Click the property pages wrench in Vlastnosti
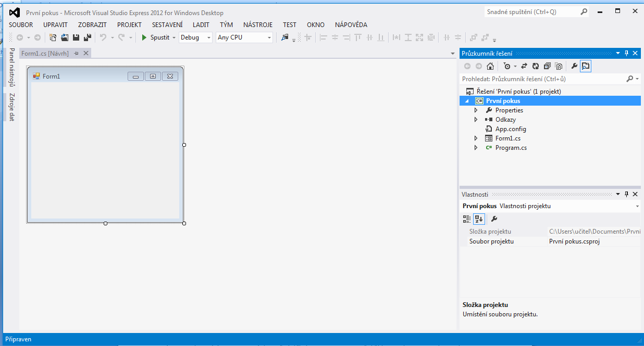The height and width of the screenshot is (346, 644). click(x=494, y=219)
